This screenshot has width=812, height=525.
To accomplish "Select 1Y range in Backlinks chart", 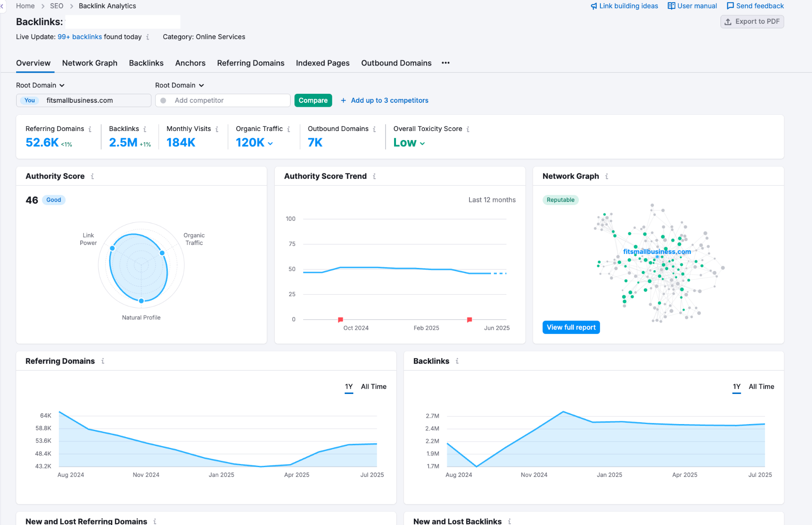I will (x=737, y=387).
